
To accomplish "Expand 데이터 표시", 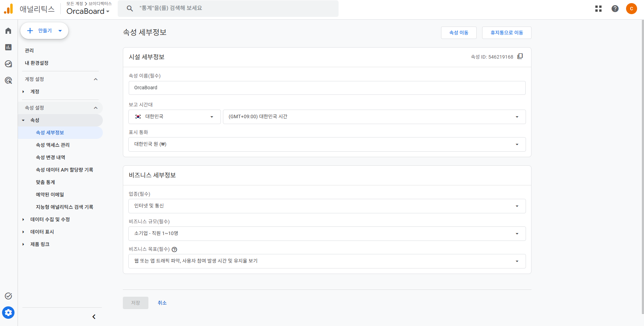I will (x=23, y=232).
